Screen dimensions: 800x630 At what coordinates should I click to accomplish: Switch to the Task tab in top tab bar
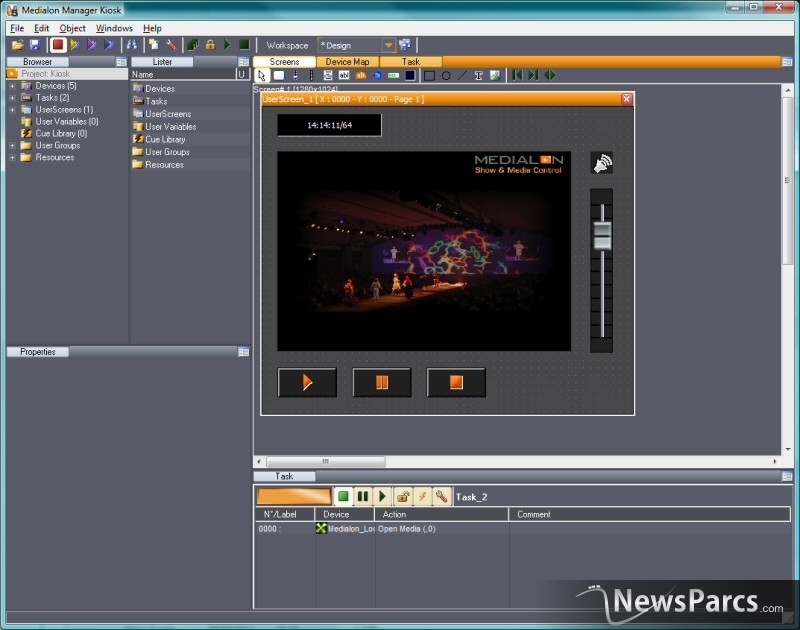pyautogui.click(x=411, y=62)
